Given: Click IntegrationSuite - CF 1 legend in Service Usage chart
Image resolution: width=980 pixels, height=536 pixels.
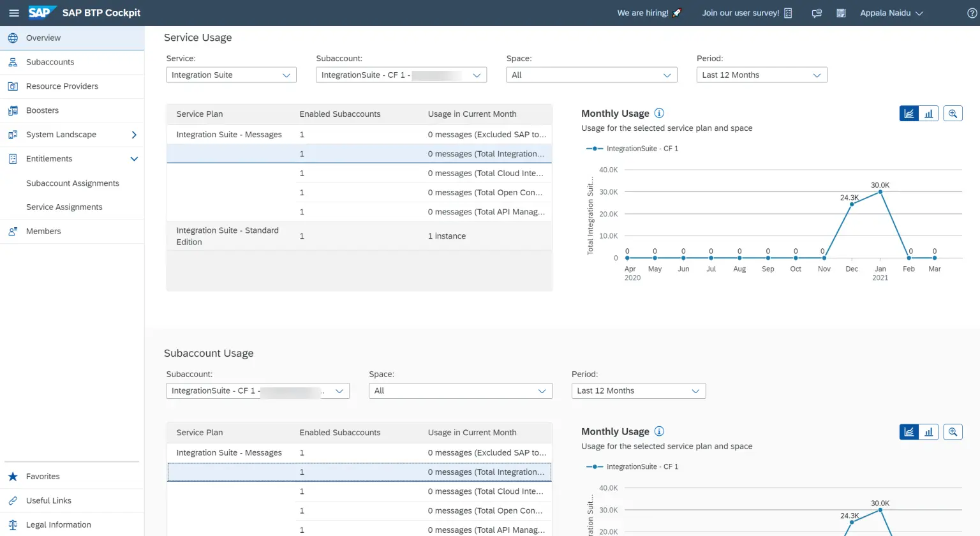Looking at the screenshot, I should point(632,148).
